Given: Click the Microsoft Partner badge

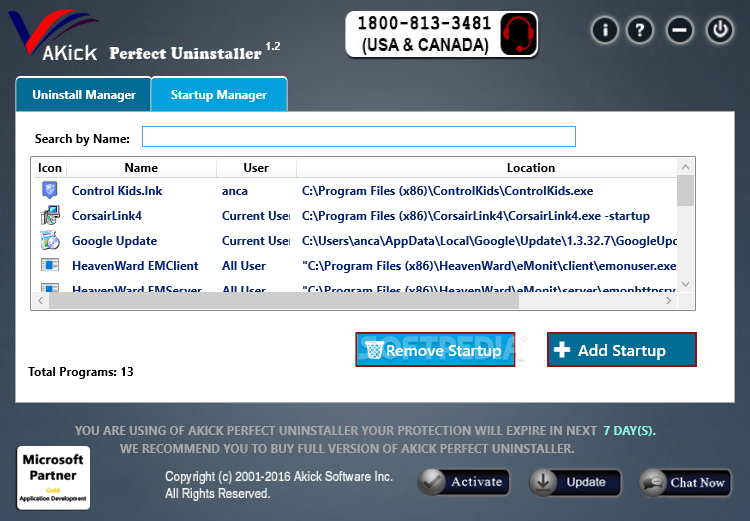Looking at the screenshot, I should (53, 477).
